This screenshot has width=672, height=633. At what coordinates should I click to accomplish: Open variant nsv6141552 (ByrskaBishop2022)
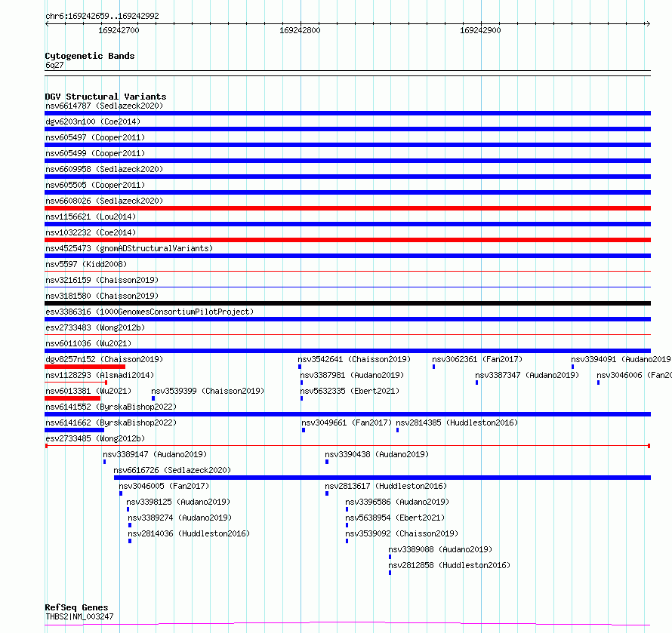(111, 407)
